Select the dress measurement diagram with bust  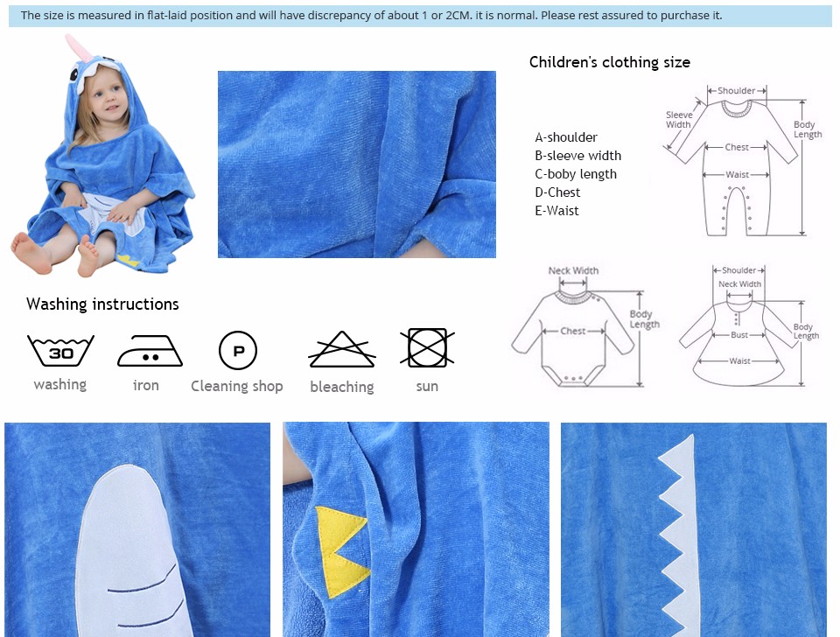pos(750,325)
